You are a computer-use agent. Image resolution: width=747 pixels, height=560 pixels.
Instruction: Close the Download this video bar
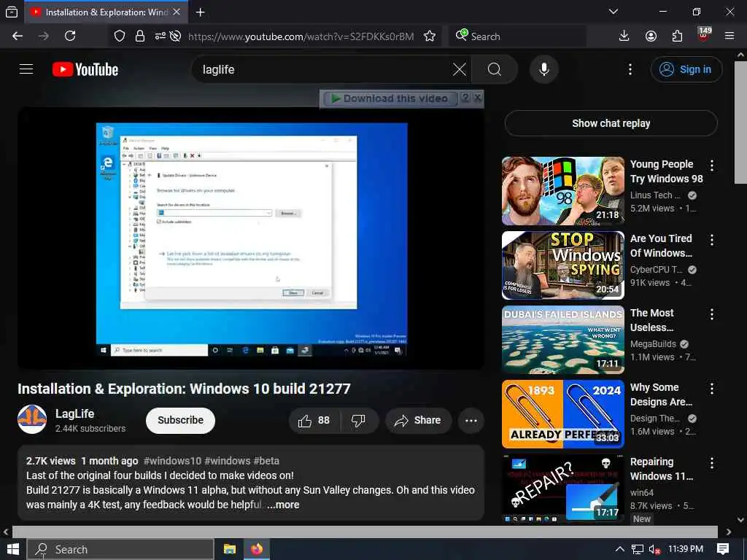477,98
